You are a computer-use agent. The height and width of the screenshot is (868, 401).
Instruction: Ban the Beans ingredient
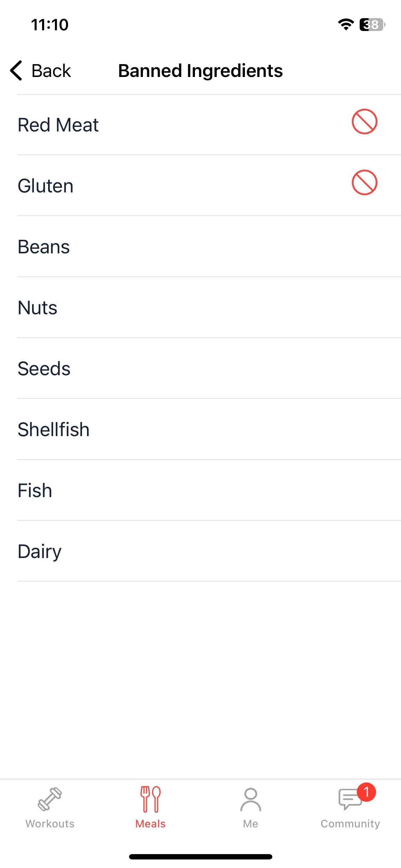209,247
